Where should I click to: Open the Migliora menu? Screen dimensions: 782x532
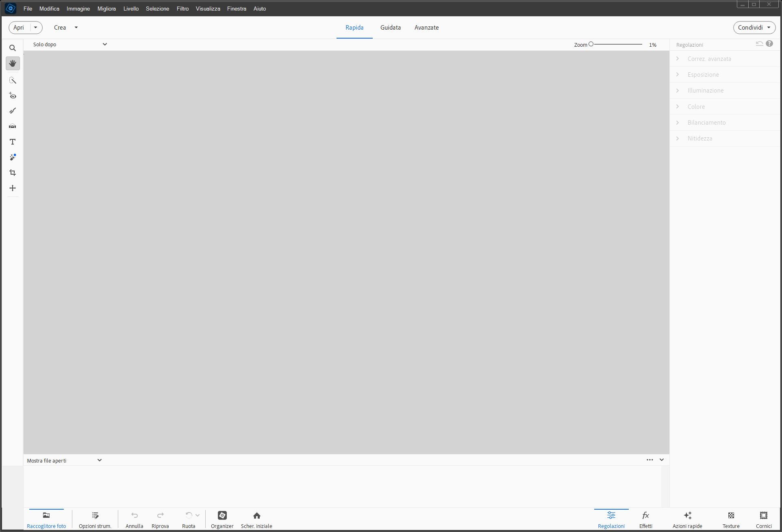click(106, 9)
